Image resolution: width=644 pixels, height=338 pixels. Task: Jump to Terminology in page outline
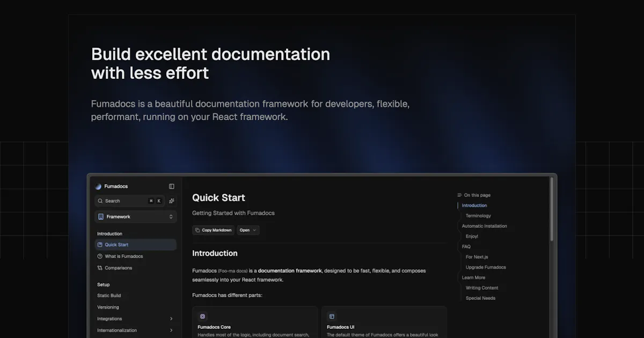point(478,216)
